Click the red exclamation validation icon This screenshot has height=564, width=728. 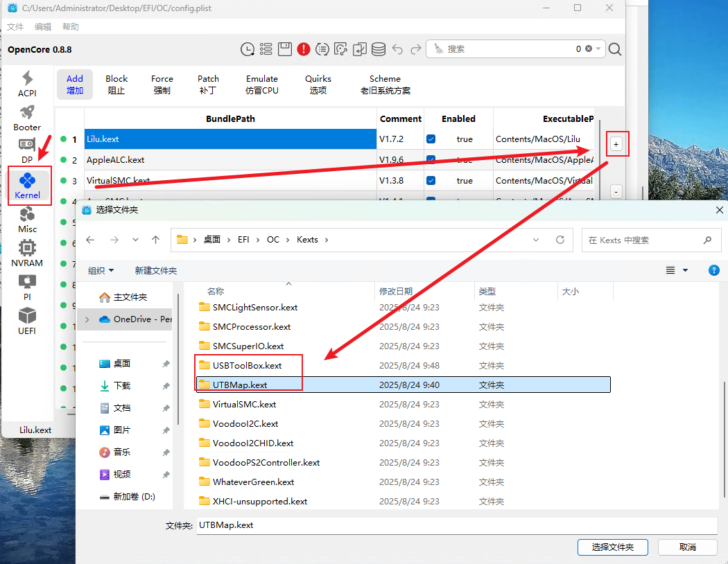(303, 49)
